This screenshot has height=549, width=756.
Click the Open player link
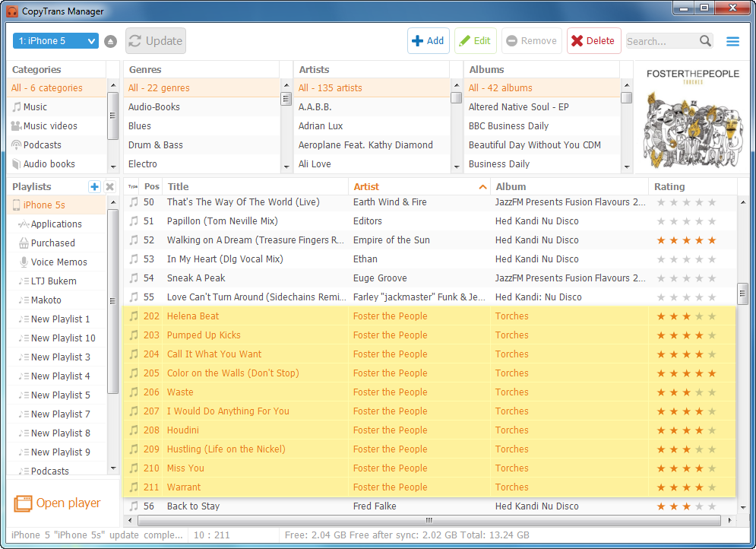pos(57,503)
